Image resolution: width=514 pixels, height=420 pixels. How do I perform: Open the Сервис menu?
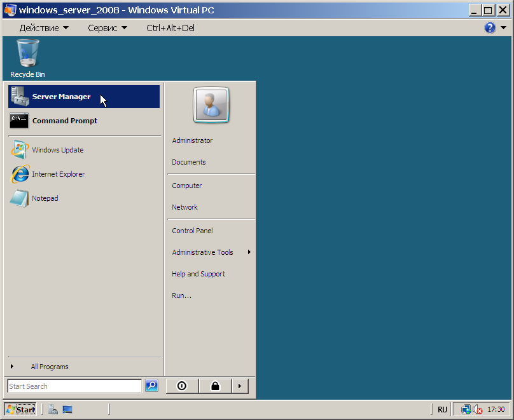click(108, 28)
